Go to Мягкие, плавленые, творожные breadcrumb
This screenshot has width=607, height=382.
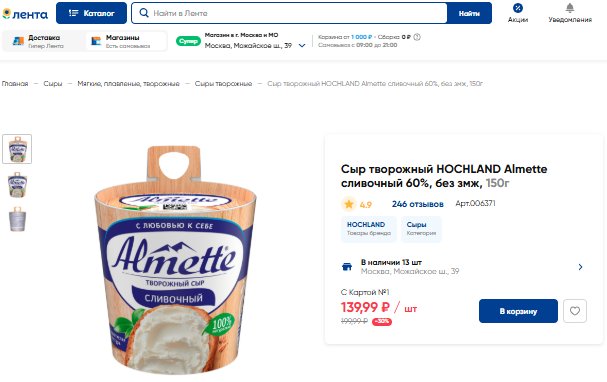[x=129, y=84]
